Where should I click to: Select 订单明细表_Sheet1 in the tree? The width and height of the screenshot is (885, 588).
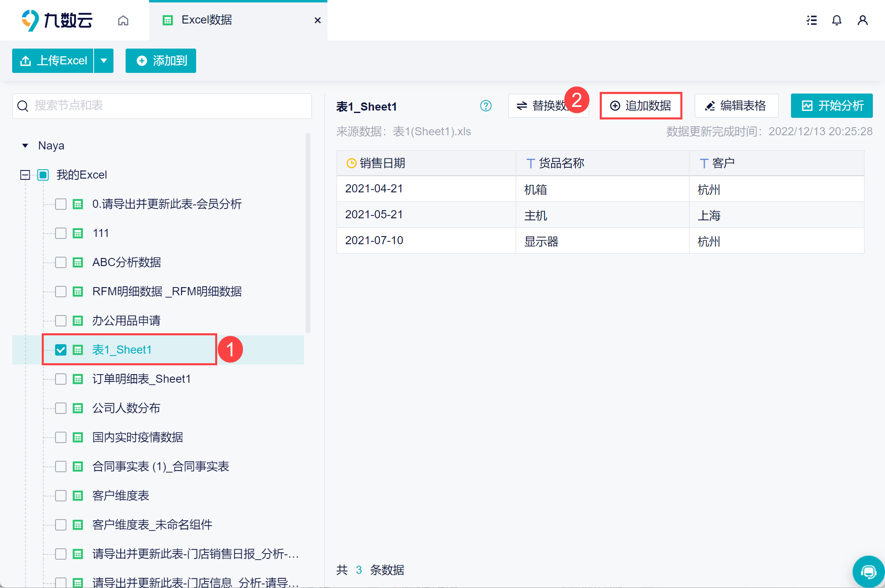click(141, 379)
